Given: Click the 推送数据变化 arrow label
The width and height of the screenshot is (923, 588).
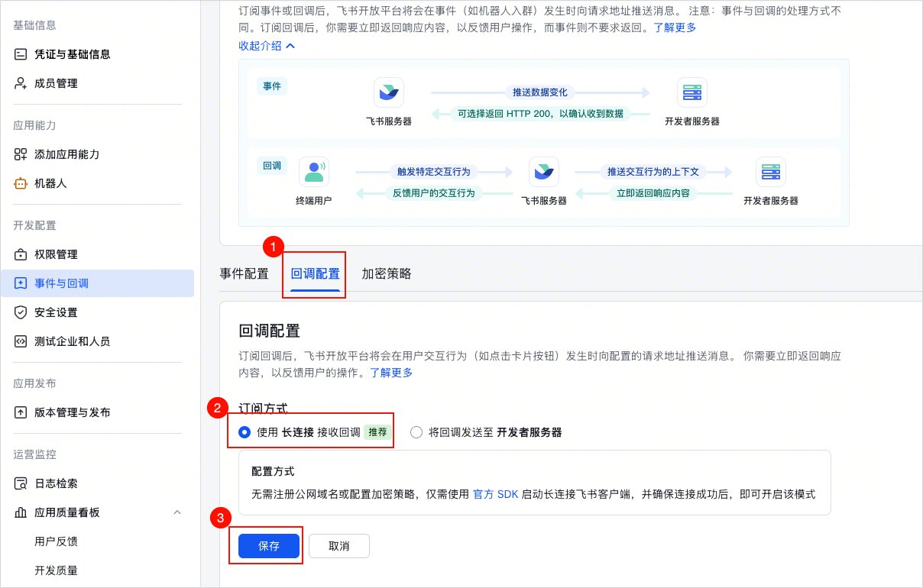Looking at the screenshot, I should pyautogui.click(x=540, y=92).
